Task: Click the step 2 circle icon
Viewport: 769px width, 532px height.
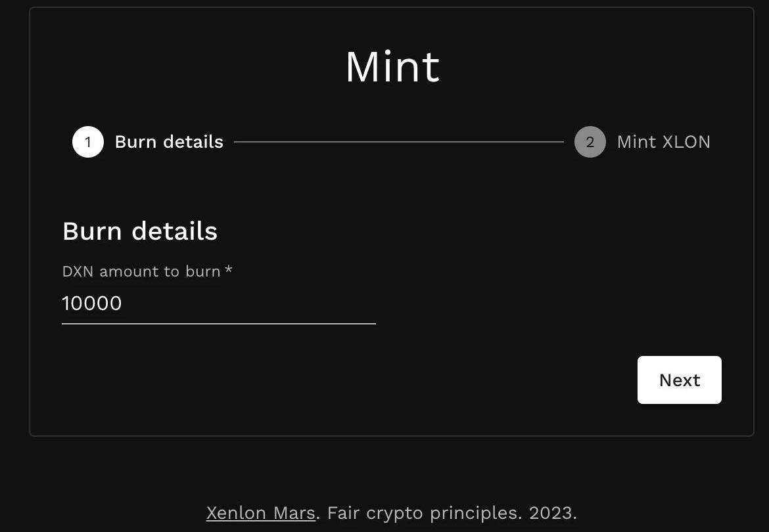Action: point(590,142)
